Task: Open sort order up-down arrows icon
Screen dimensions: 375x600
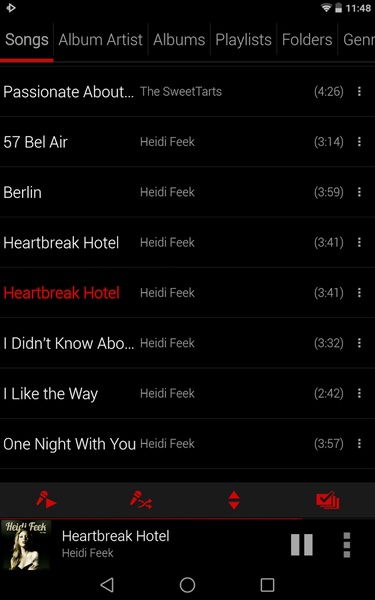Action: point(234,500)
